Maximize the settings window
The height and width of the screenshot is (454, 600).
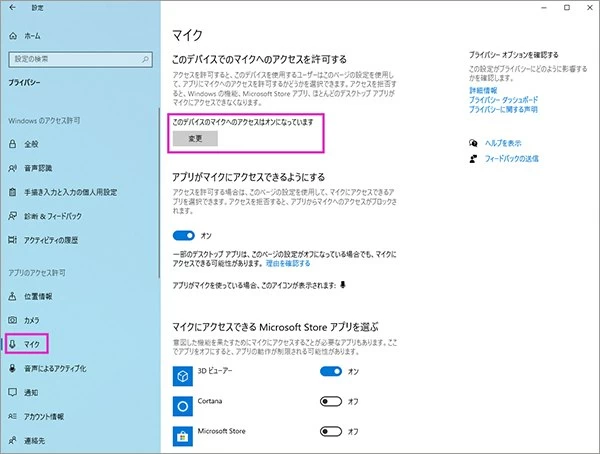point(567,8)
